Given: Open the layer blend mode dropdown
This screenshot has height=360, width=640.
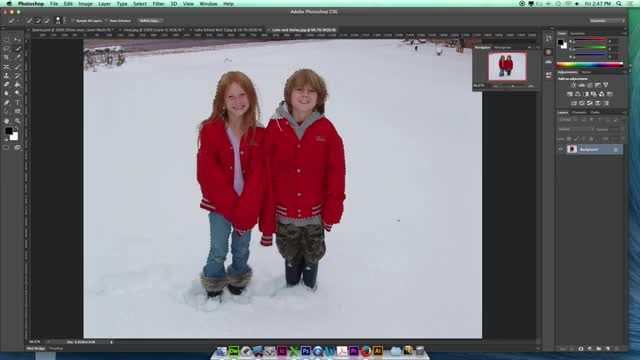Looking at the screenshot, I should (576, 129).
